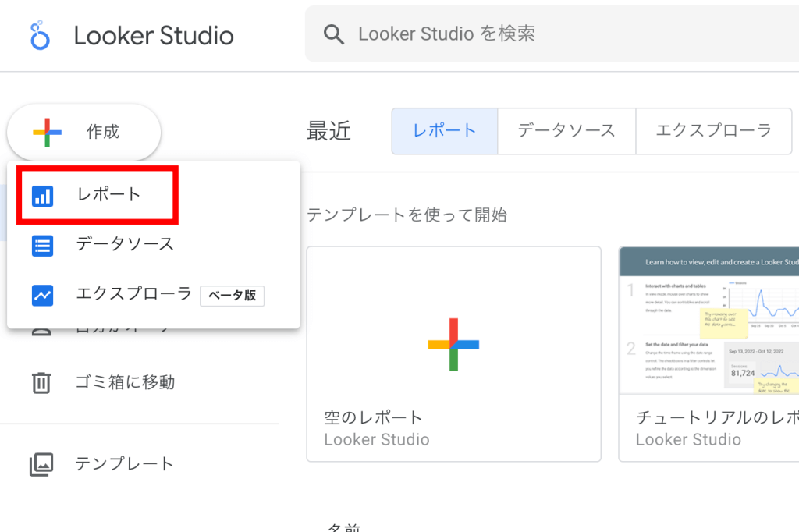Image resolution: width=799 pixels, height=532 pixels.
Task: Click the Looker Studio title text
Action: coord(154,36)
